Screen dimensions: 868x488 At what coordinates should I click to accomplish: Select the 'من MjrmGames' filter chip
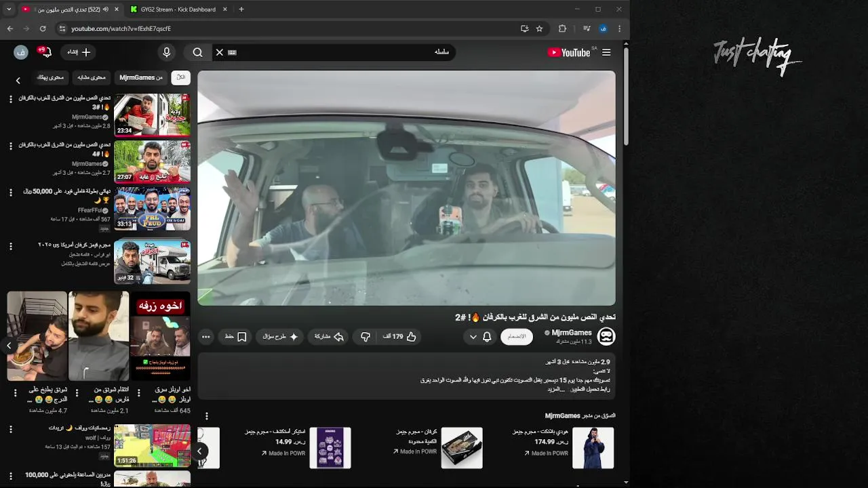141,77
